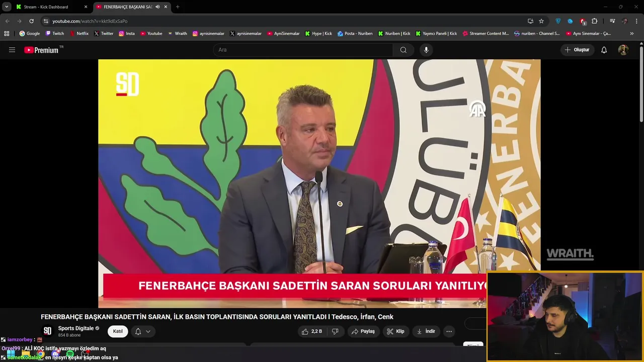Open the Posta - Nuriben bookmark
644x362 pixels.
pos(355,34)
